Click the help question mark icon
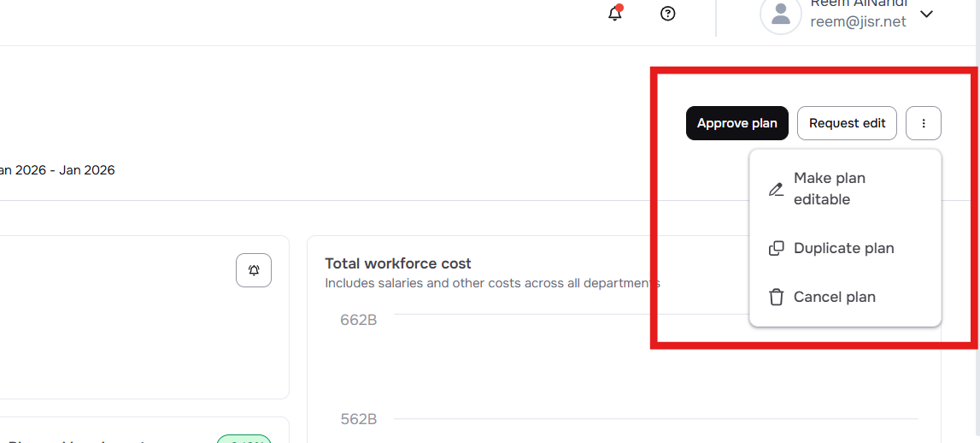 pyautogui.click(x=668, y=14)
